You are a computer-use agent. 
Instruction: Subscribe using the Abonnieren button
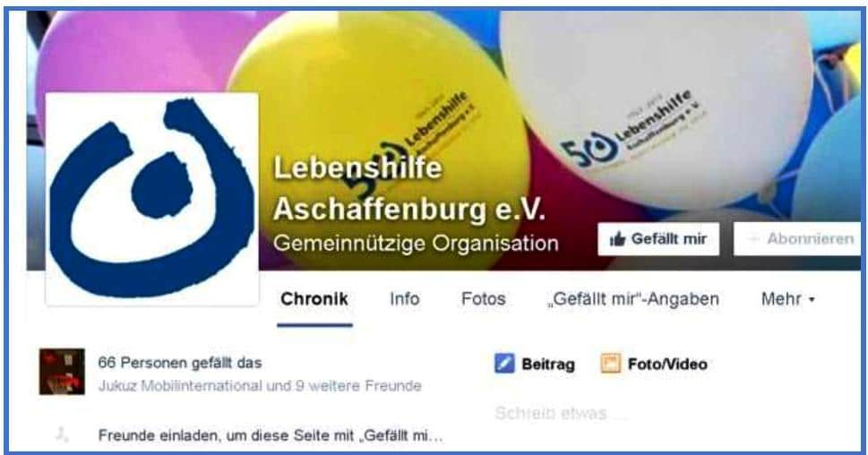pos(798,239)
